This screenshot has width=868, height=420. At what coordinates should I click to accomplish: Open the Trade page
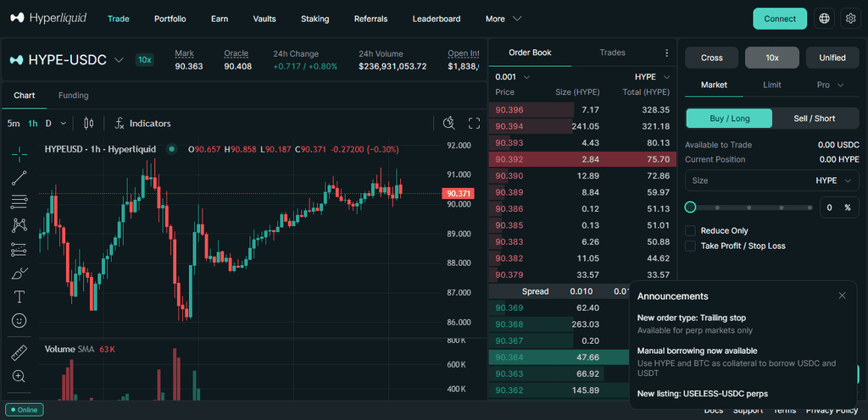119,19
